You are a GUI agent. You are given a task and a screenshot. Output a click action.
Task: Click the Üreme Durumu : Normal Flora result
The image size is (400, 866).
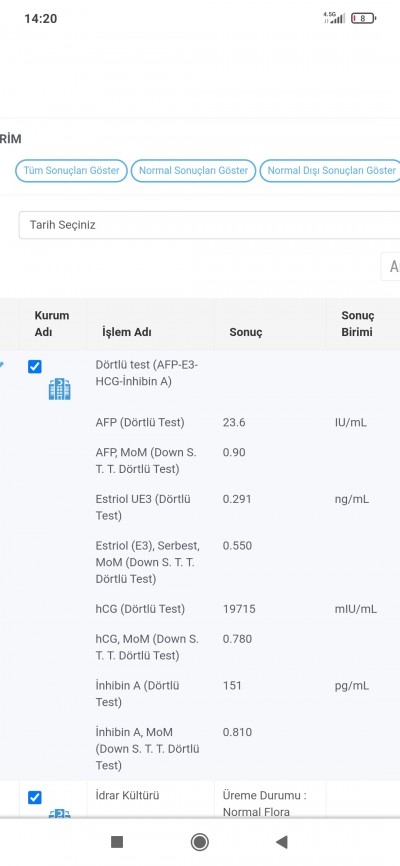[265, 804]
